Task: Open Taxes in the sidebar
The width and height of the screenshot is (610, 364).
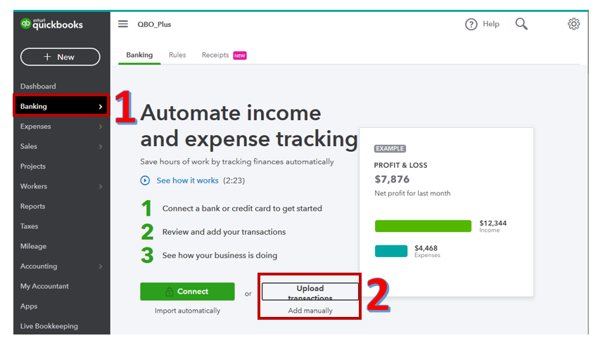Action: (29, 226)
